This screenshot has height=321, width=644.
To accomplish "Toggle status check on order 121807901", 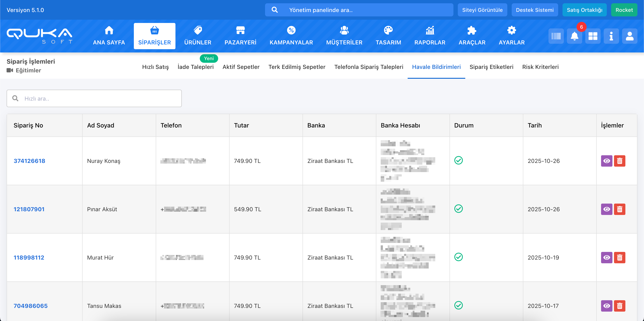I will click(458, 209).
